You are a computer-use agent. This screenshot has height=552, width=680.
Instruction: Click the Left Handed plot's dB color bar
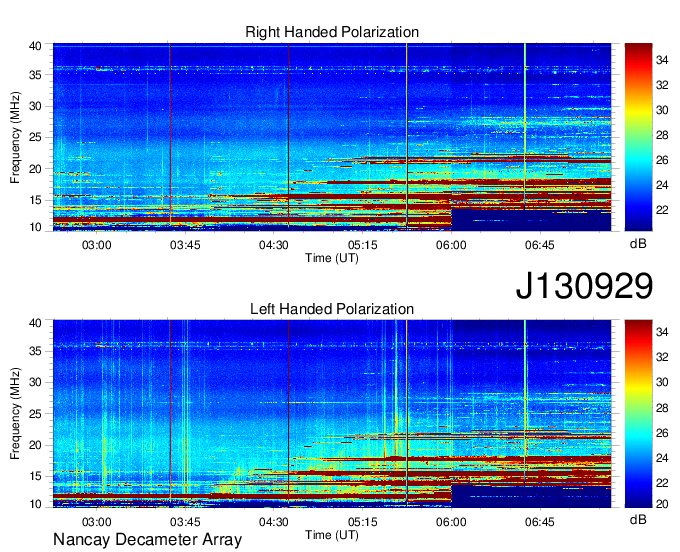[638, 413]
